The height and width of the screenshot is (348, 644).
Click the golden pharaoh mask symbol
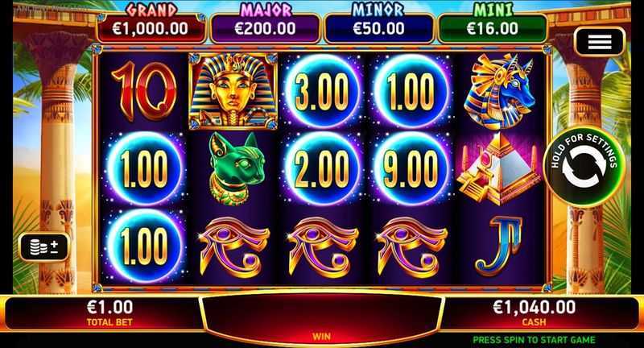click(233, 91)
